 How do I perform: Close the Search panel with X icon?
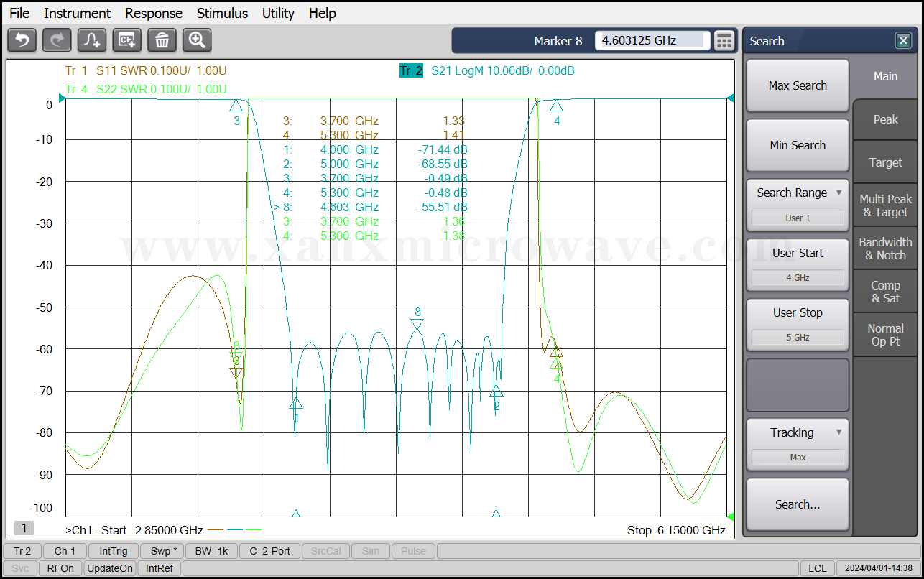[903, 41]
